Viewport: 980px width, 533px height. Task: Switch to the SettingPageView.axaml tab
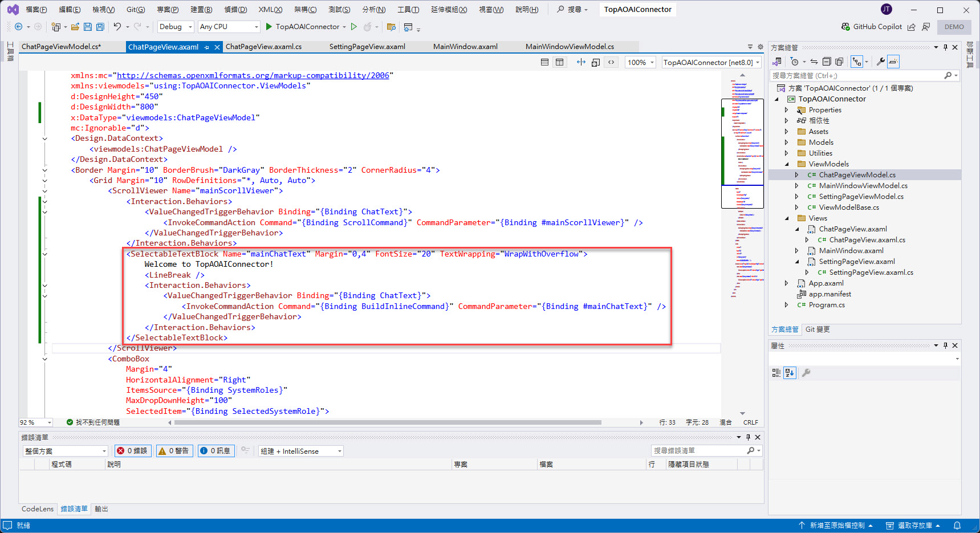[367, 47]
